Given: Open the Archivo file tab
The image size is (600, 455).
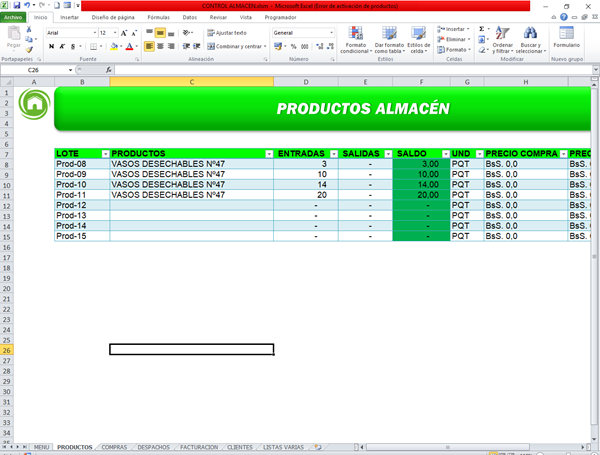Looking at the screenshot, I should (x=13, y=17).
